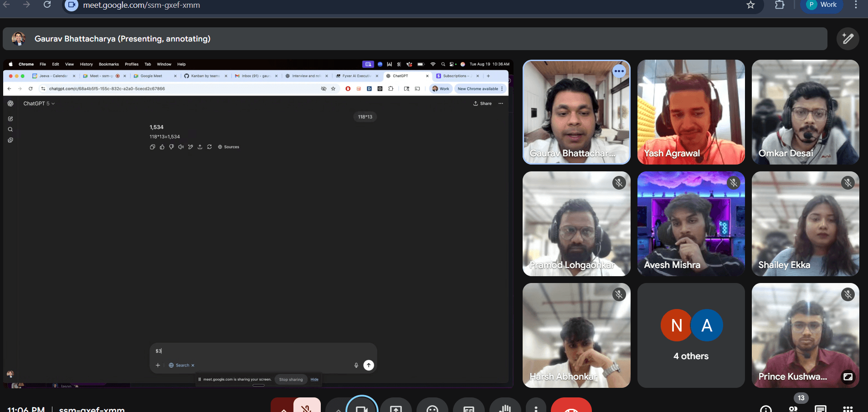The image size is (868, 412).
Task: Open outer Chrome three-dot menu
Action: (856, 5)
